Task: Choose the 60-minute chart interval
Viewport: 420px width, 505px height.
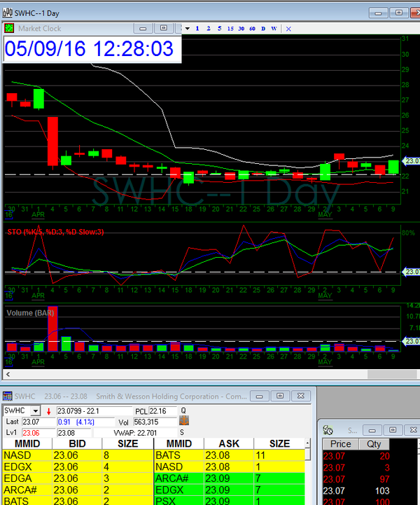Action: (251, 28)
